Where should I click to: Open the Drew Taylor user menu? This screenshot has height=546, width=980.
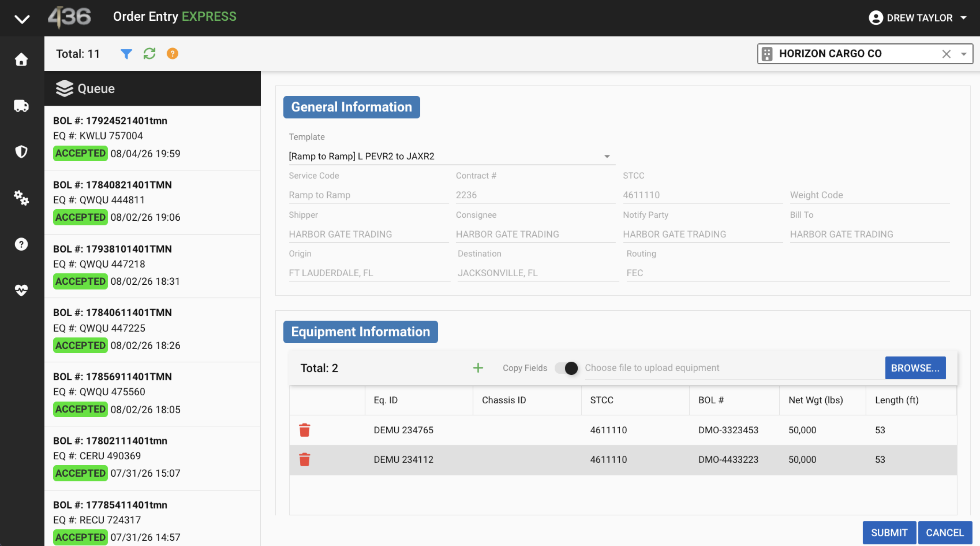click(x=918, y=18)
